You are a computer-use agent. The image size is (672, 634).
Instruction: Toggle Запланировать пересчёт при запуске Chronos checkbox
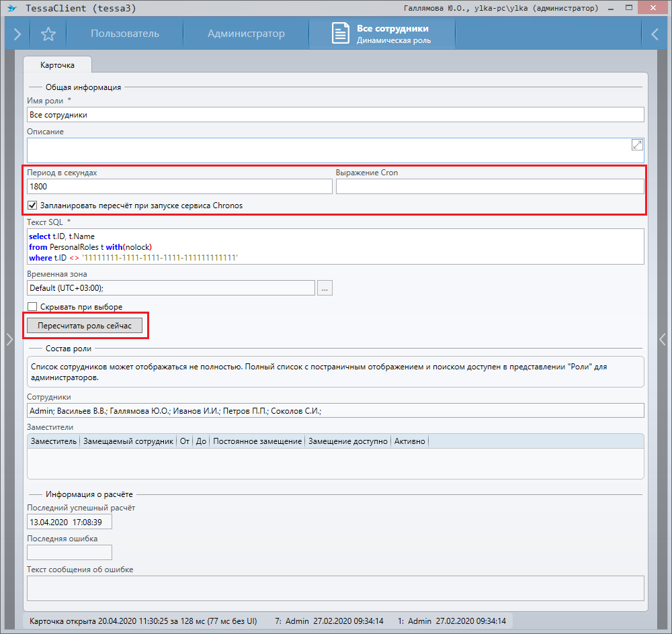[x=32, y=206]
